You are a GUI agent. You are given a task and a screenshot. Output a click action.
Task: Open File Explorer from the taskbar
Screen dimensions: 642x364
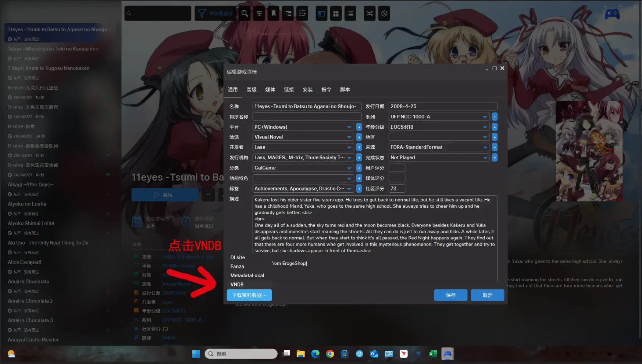pyautogui.click(x=301, y=354)
